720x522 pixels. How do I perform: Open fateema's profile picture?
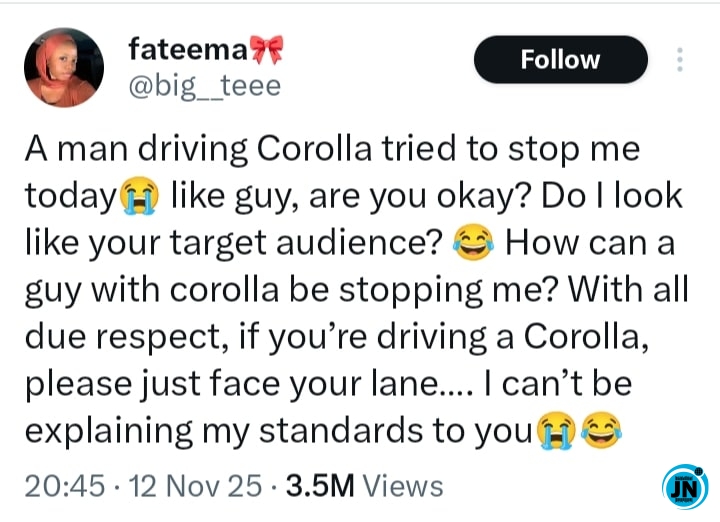(64, 67)
